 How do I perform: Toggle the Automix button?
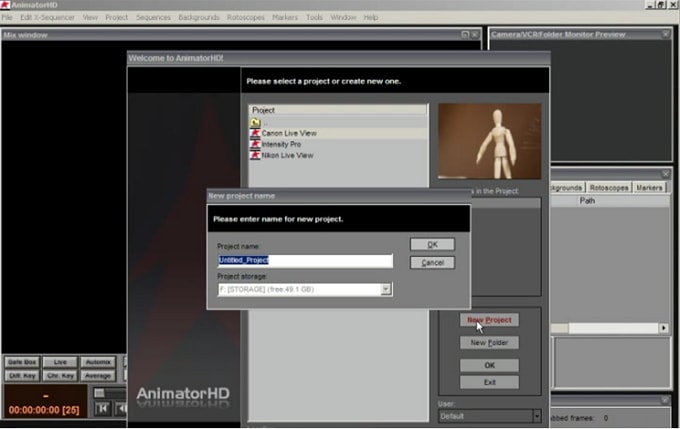click(x=98, y=362)
